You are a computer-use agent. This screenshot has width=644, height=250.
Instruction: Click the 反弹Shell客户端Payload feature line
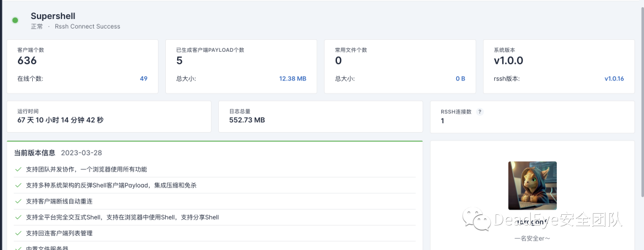pos(111,185)
